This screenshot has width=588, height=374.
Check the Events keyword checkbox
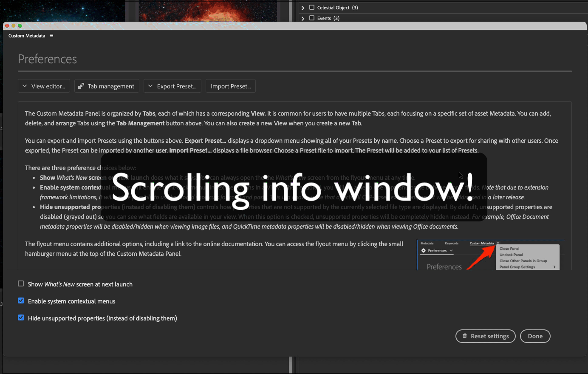pos(312,18)
